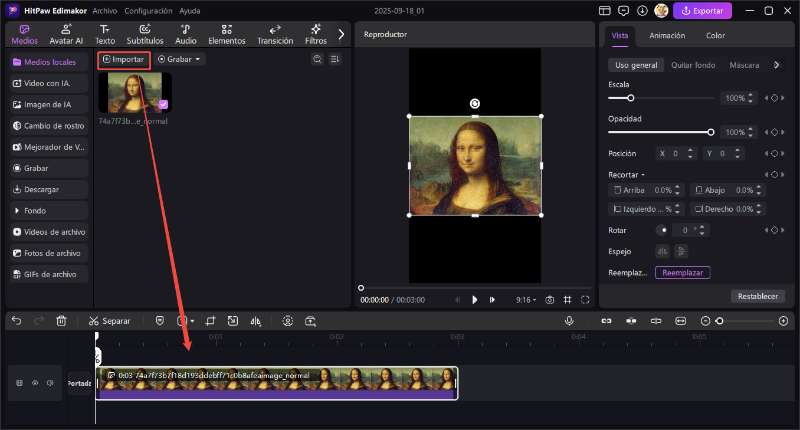
Task: Play the video preview
Action: pos(474,300)
